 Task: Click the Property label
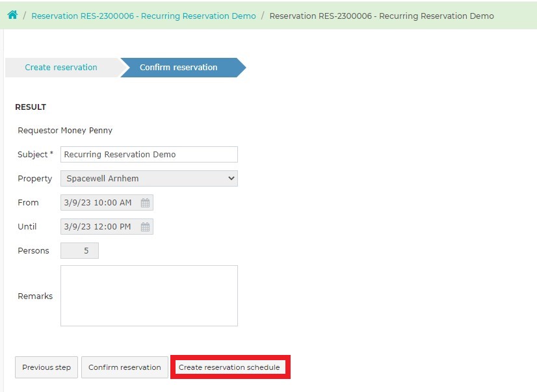35,179
